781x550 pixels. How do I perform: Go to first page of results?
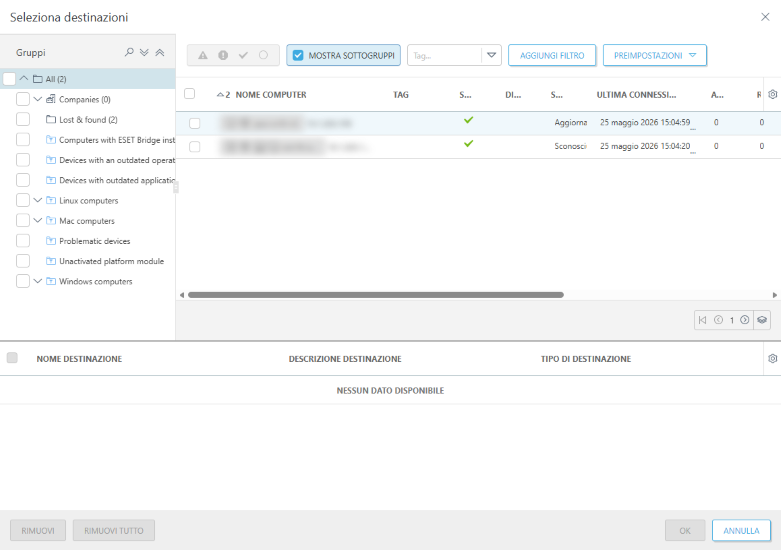click(702, 320)
